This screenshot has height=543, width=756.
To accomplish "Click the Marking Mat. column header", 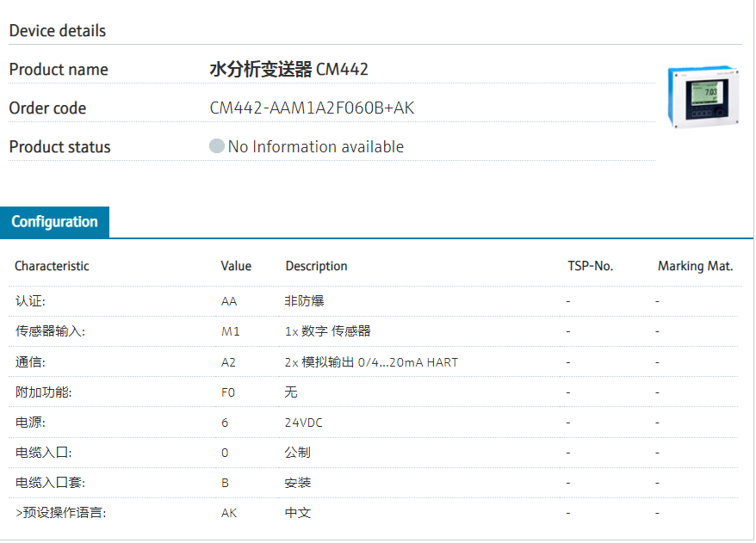I will pyautogui.click(x=695, y=266).
